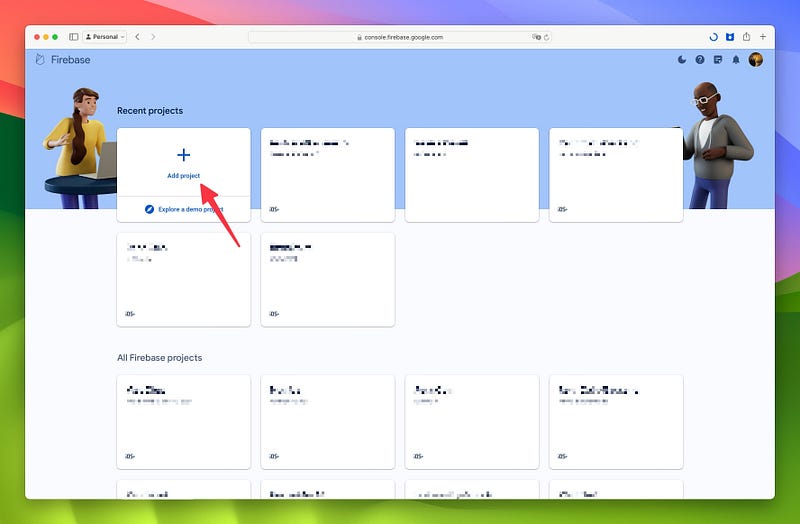Open the translate icon in address bar
This screenshot has width=800, height=524.
536,37
